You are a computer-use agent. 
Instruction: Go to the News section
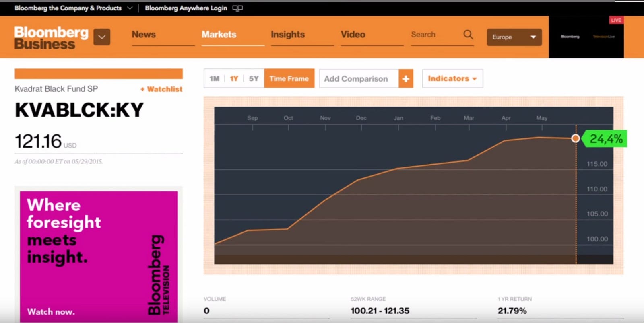pos(144,35)
